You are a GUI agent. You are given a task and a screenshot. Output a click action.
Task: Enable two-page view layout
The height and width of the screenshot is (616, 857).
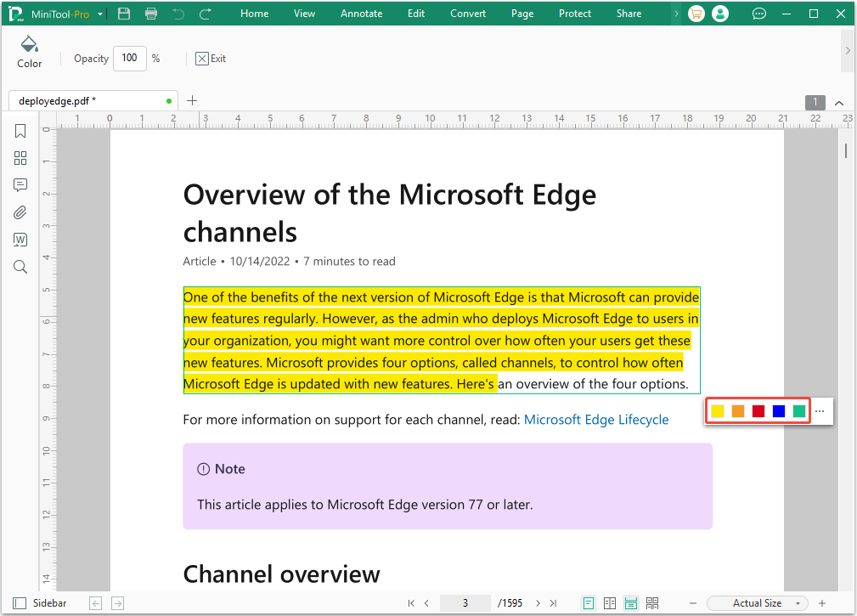[610, 602]
